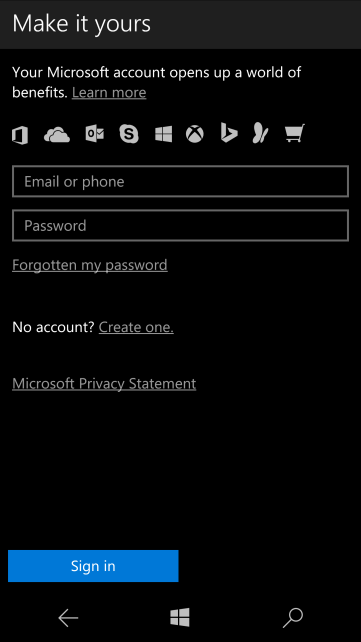Open the Learn more link
This screenshot has height=642, width=361.
[x=109, y=93]
